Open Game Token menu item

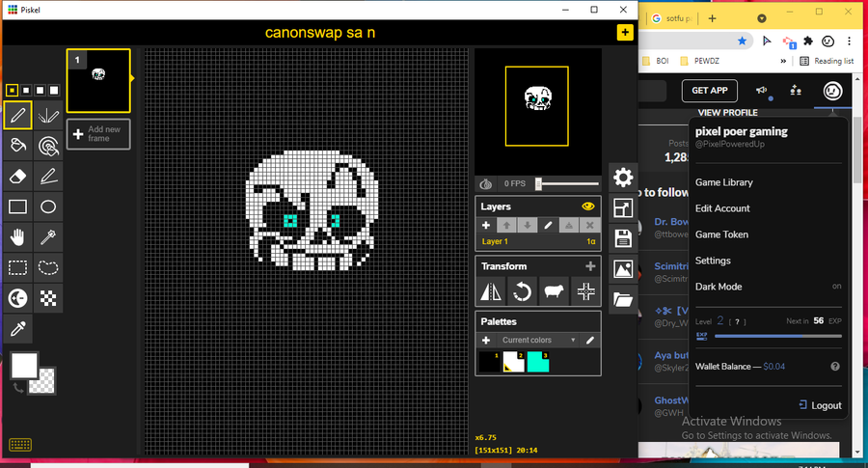tap(721, 234)
